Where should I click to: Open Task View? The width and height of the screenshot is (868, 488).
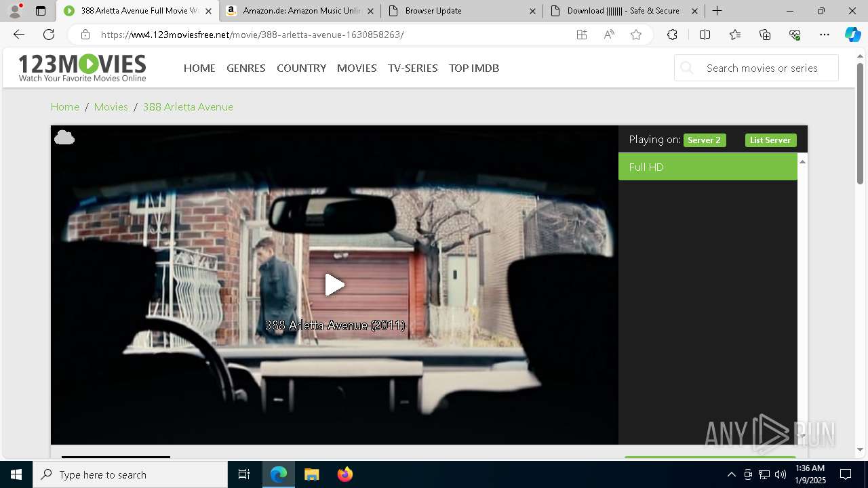[244, 474]
